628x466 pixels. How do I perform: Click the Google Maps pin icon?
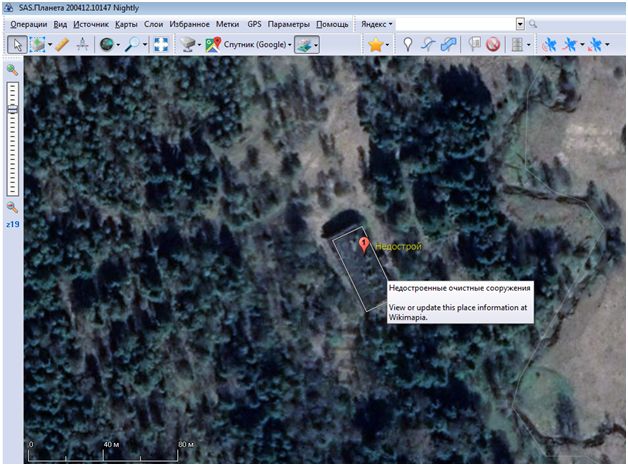[213, 44]
